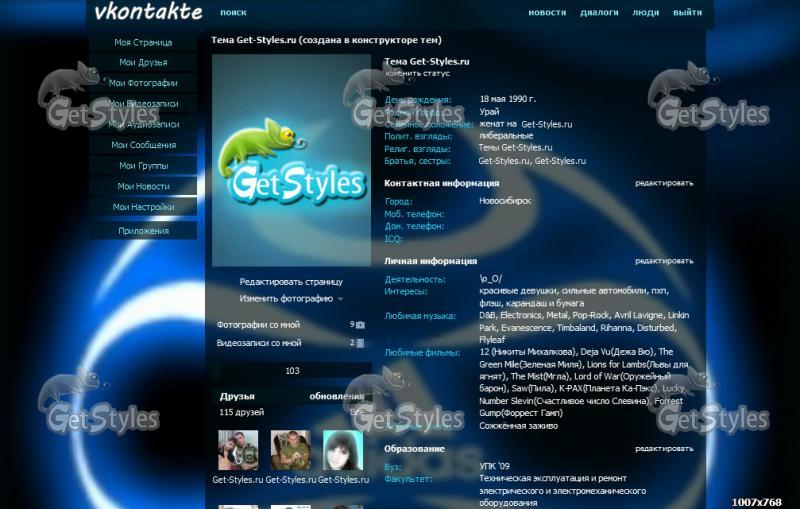The width and height of the screenshot is (800, 509).
Task: Log out using the выйти link
Action: tap(687, 13)
